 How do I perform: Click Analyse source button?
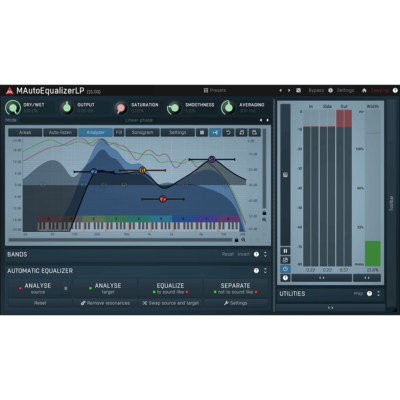coord(35,288)
